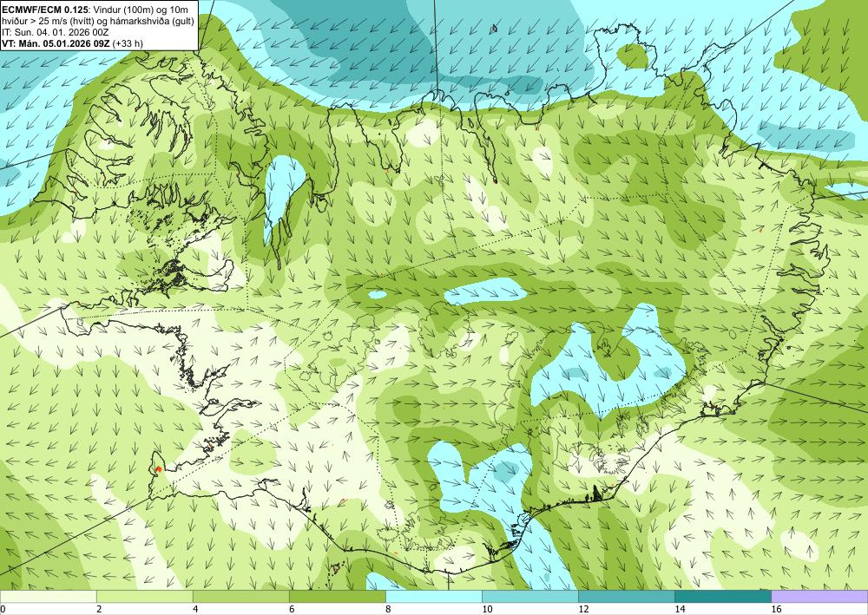Image resolution: width=868 pixels, height=615 pixels.
Task: Click the purple legend swatch above 16
Action: [x=820, y=596]
